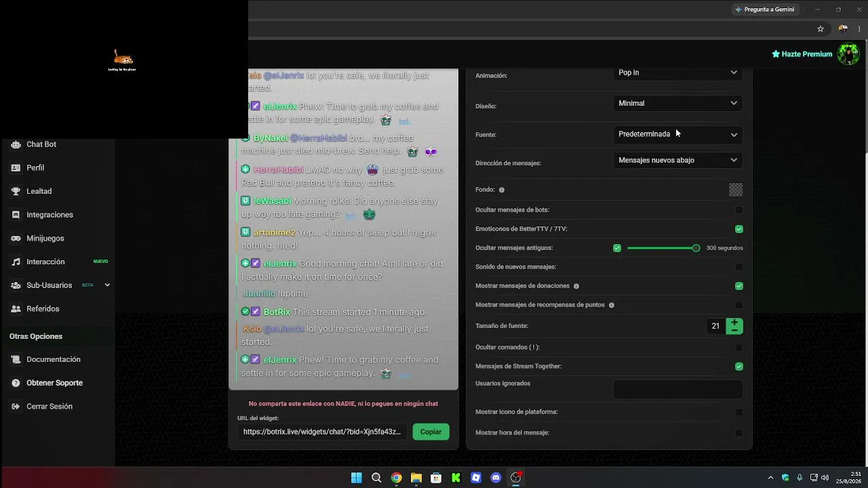Viewport: 868px width, 488px height.
Task: Click the Sub-Usuarios group icon
Action: point(16,285)
